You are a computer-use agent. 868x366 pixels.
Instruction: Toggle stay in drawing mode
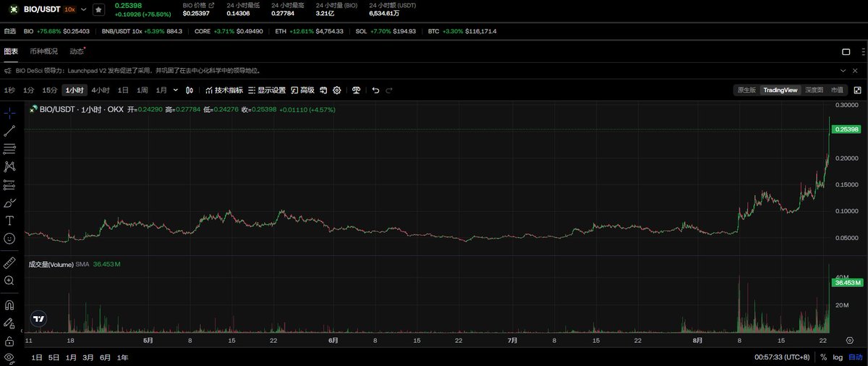[9, 323]
